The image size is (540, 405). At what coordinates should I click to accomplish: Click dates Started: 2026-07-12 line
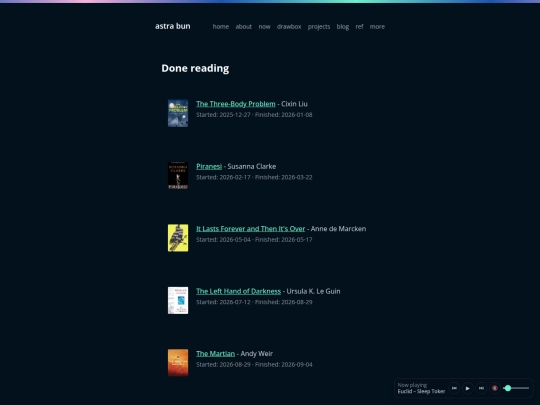(254, 302)
